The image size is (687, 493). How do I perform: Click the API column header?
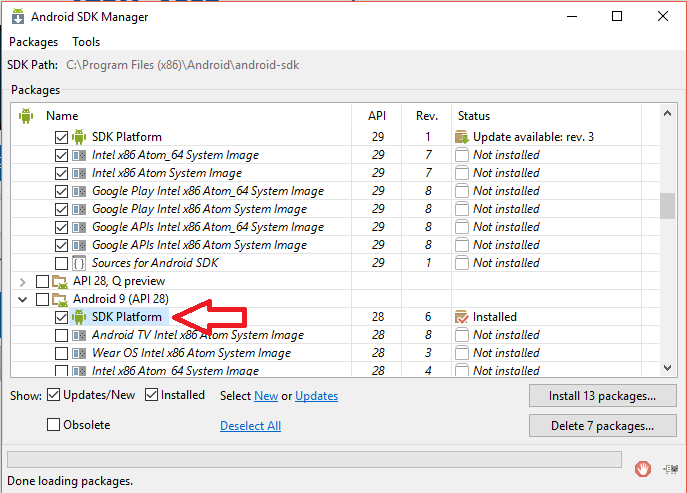tap(377, 116)
